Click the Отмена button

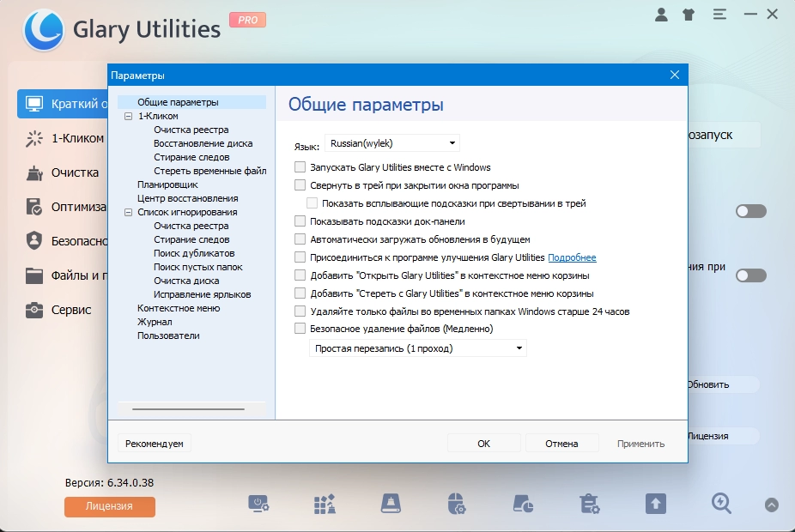(561, 444)
